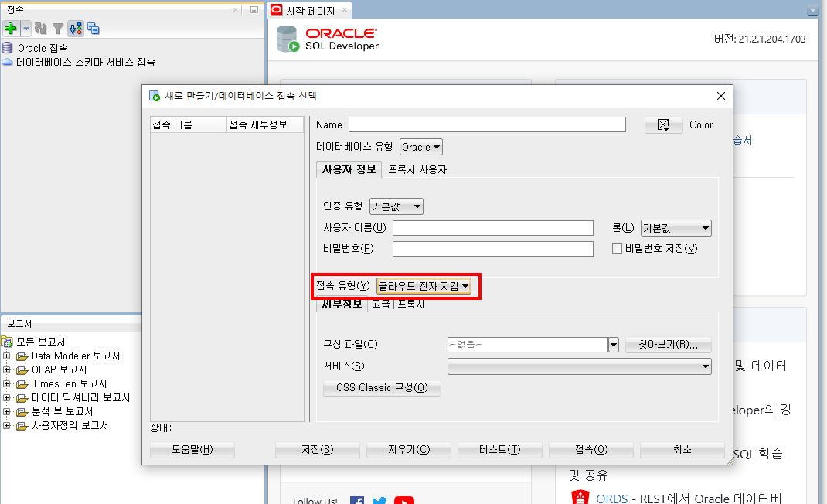Viewport: 827px width, 504px height.
Task: Open the Color picker button
Action: (x=663, y=125)
